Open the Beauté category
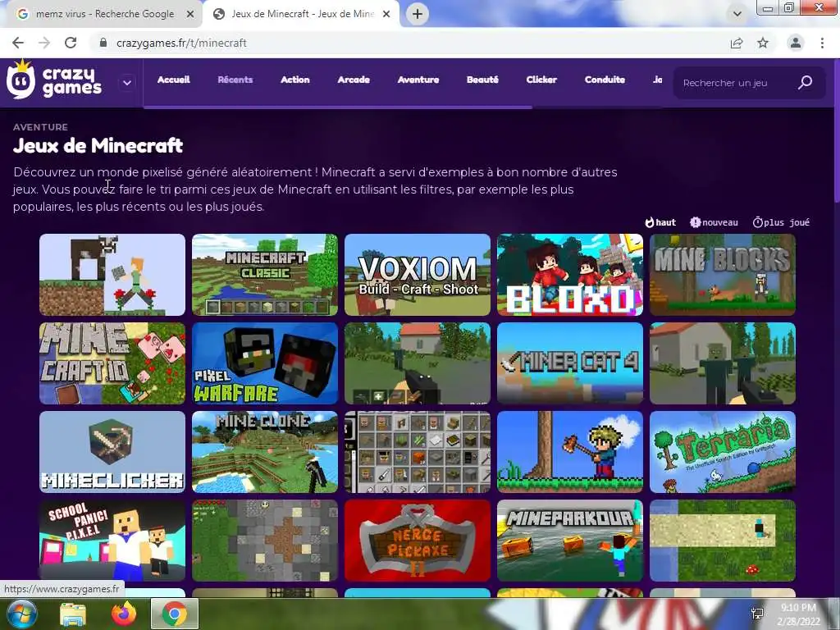 (482, 80)
